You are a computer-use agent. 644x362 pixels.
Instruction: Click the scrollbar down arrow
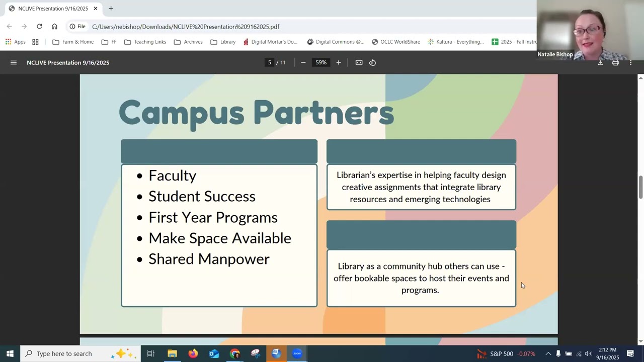point(640,341)
